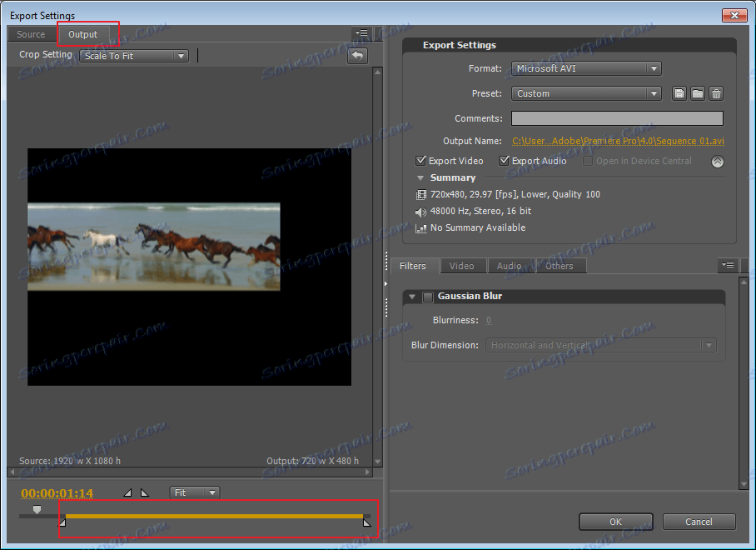The width and height of the screenshot is (756, 550).
Task: Click the undo arrow icon beside Crop Setting
Action: click(357, 56)
